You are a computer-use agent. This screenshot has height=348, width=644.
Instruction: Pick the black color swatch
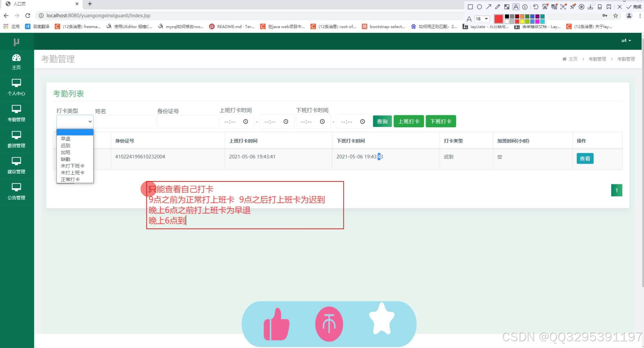[507, 16]
